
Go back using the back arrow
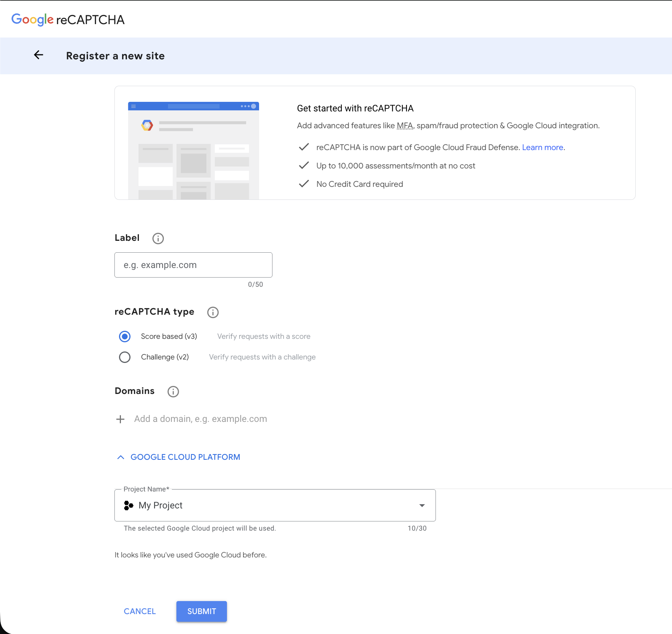point(38,55)
